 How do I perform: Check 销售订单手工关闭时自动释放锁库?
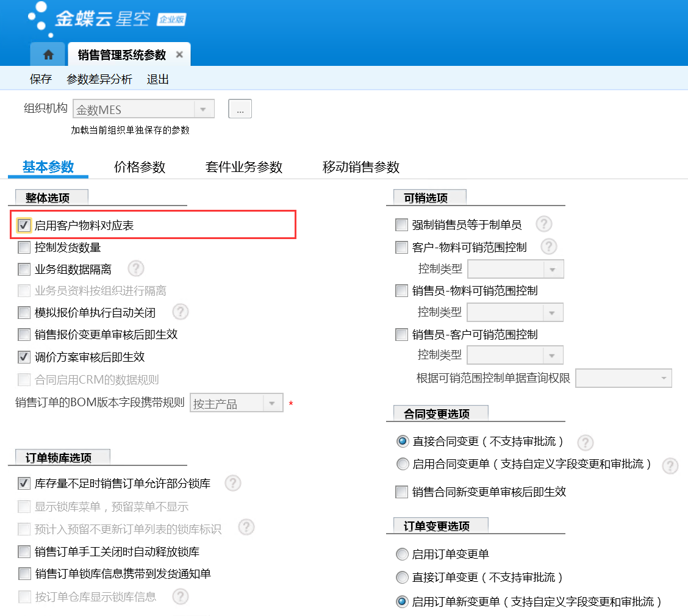click(24, 552)
